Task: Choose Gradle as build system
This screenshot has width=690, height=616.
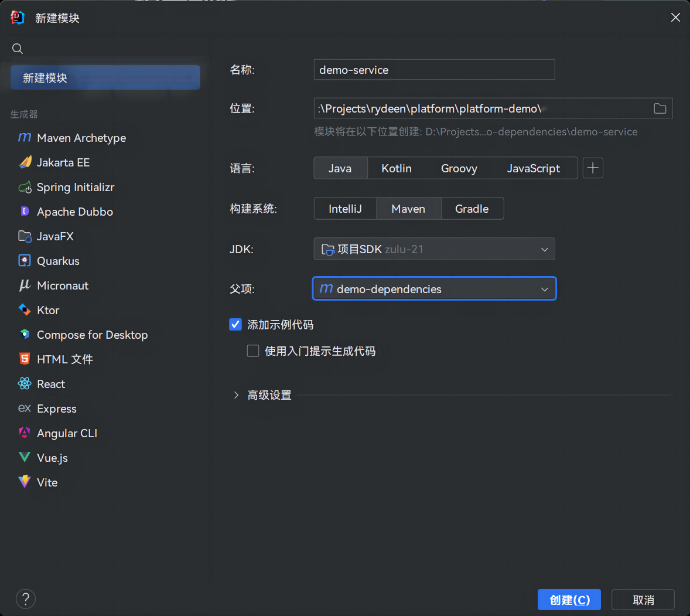Action: 472,209
